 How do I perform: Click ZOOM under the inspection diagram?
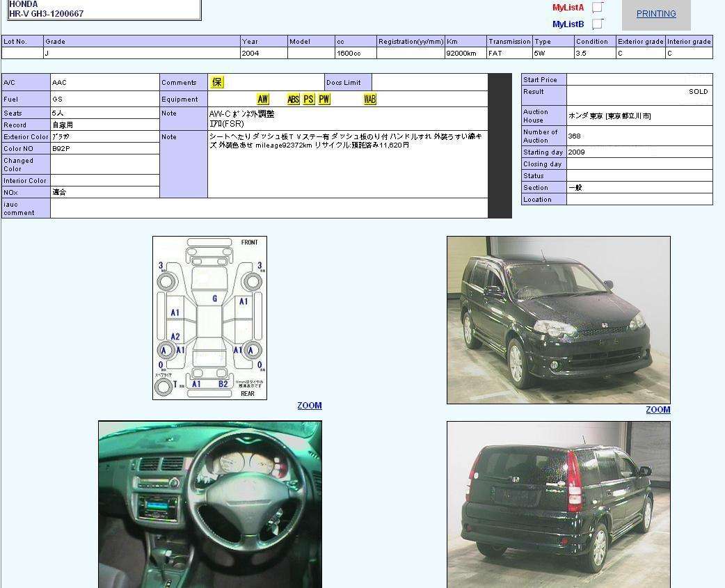point(309,406)
